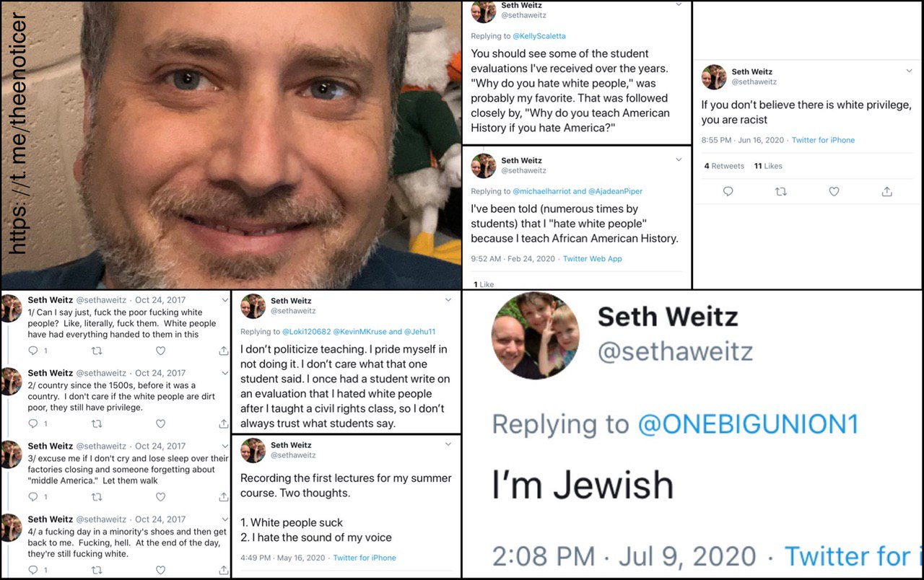The image size is (924, 580).
Task: Open the @Loki120682 mention link
Action: [x=305, y=332]
